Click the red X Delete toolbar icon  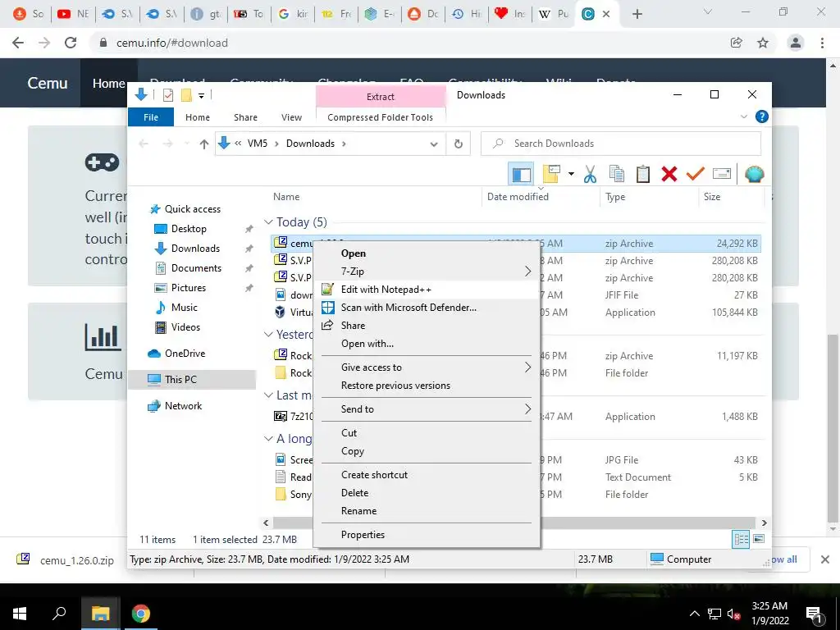tap(669, 174)
